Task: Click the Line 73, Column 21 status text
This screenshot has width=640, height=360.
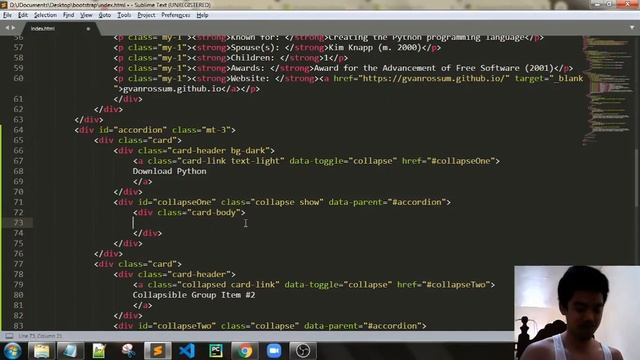Action: click(40, 336)
